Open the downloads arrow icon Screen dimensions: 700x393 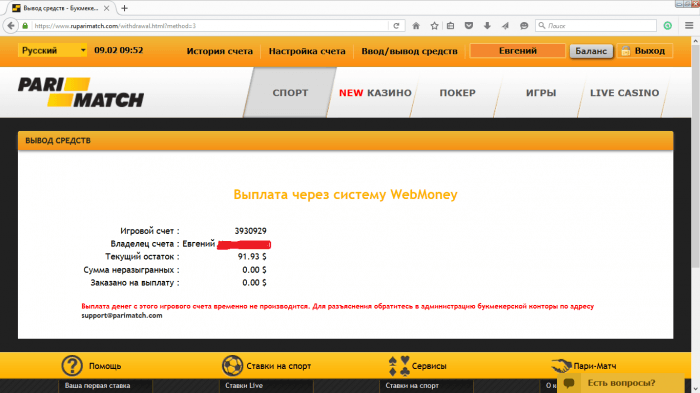pos(487,26)
